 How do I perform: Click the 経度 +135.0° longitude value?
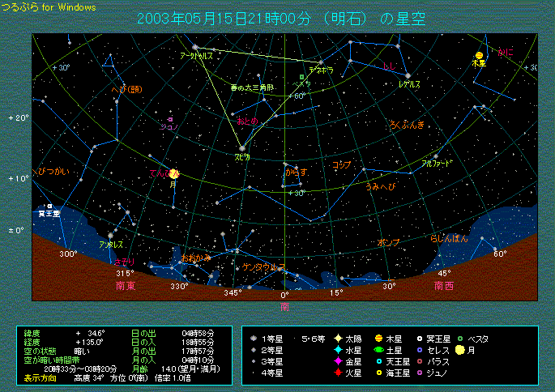coord(89,342)
